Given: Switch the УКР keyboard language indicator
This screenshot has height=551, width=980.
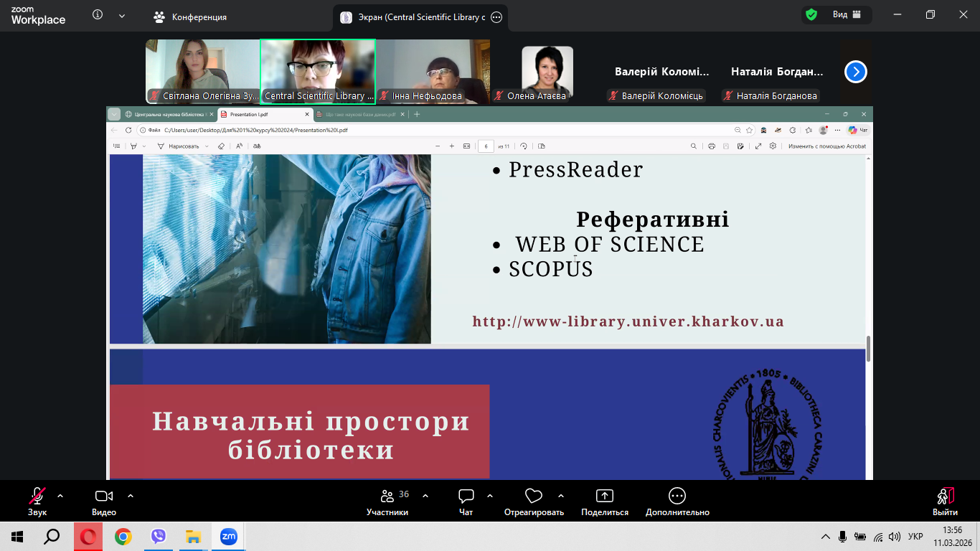Looking at the screenshot, I should [x=915, y=537].
